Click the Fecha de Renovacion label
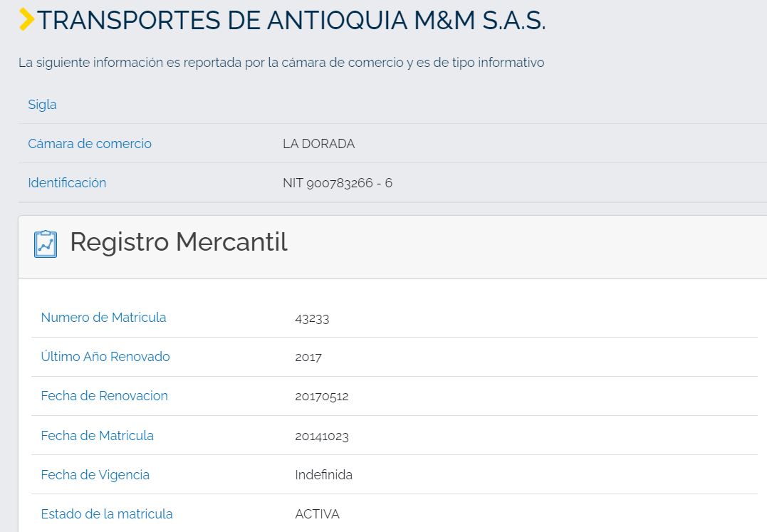Viewport: 767px width, 532px height. (104, 396)
